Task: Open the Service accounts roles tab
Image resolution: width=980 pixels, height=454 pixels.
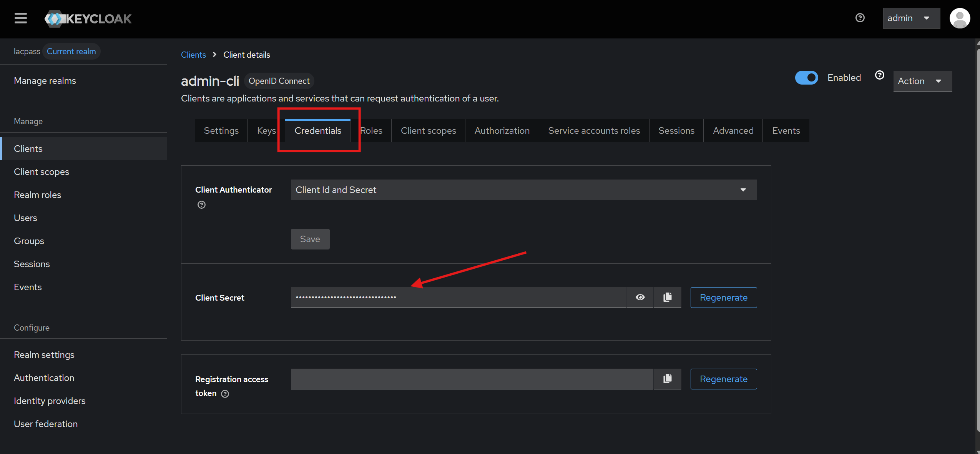Action: tap(594, 131)
